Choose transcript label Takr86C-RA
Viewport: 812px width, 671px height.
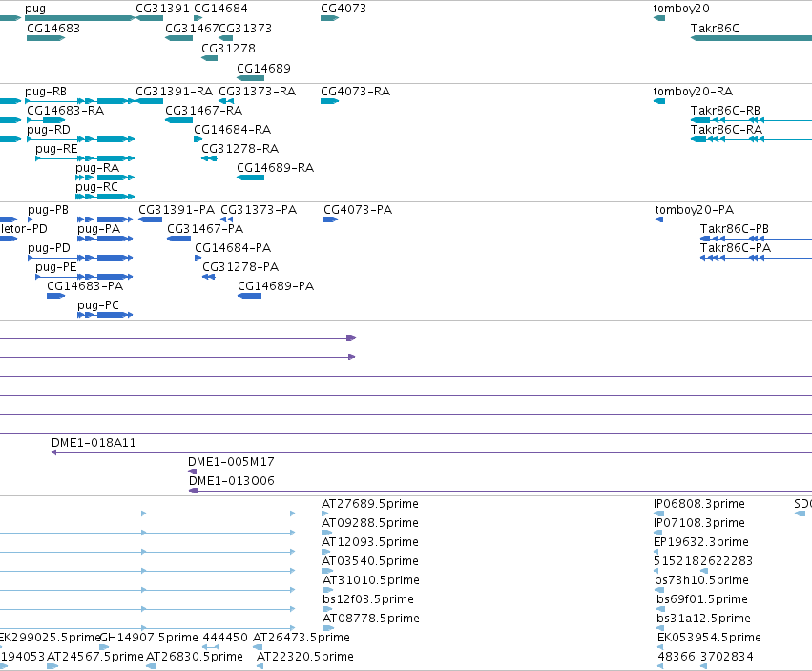click(726, 130)
